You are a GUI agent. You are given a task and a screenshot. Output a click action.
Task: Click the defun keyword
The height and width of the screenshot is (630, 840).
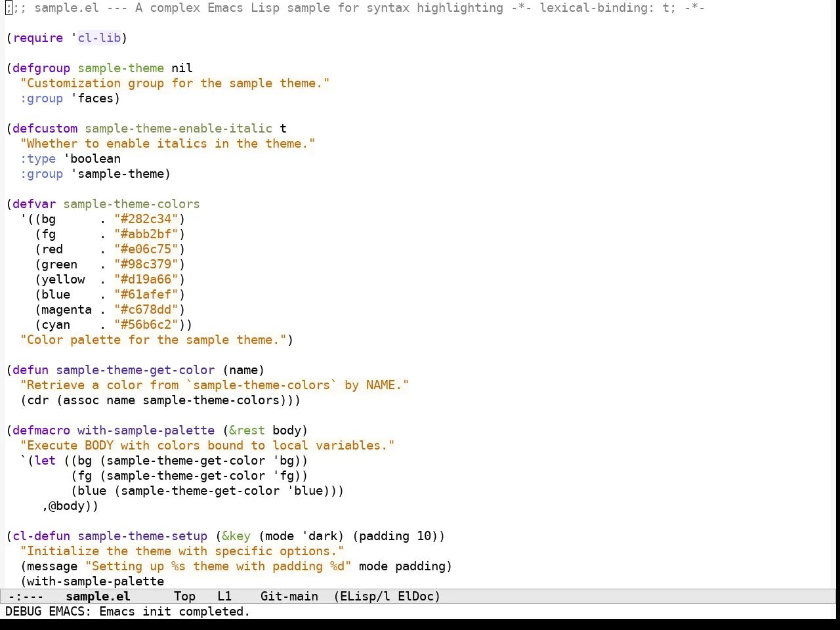[31, 370]
